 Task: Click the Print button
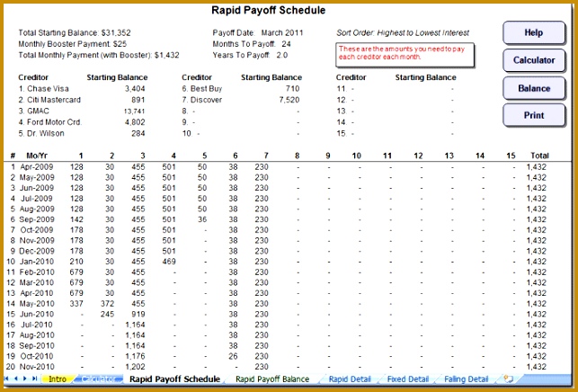coord(534,115)
